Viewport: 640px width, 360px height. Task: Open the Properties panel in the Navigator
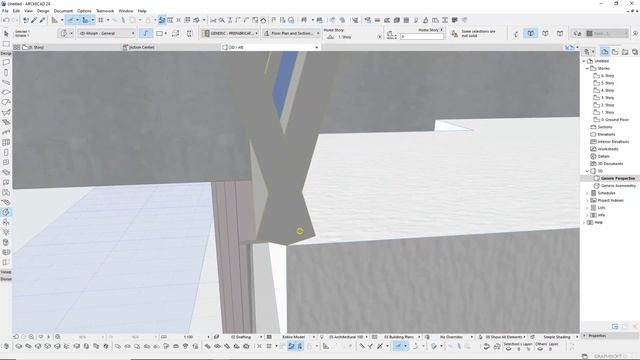(598, 336)
